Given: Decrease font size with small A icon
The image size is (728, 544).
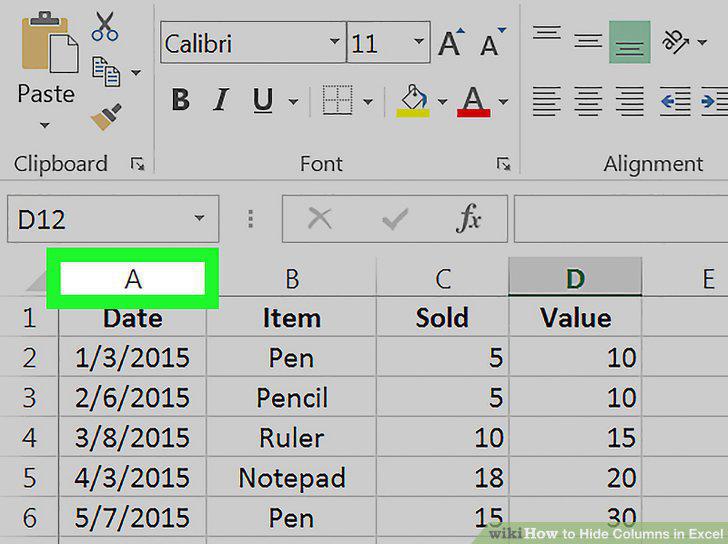Looking at the screenshot, I should pos(492,43).
